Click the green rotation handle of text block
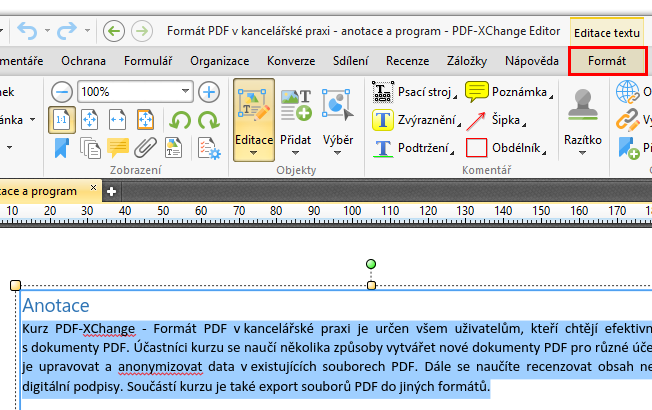652x410 pixels. [x=371, y=264]
